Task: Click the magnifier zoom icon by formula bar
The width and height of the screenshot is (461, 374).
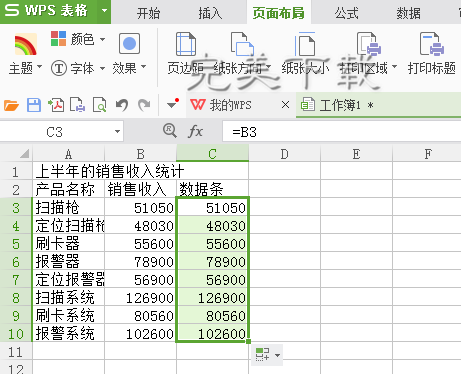Action: 170,131
